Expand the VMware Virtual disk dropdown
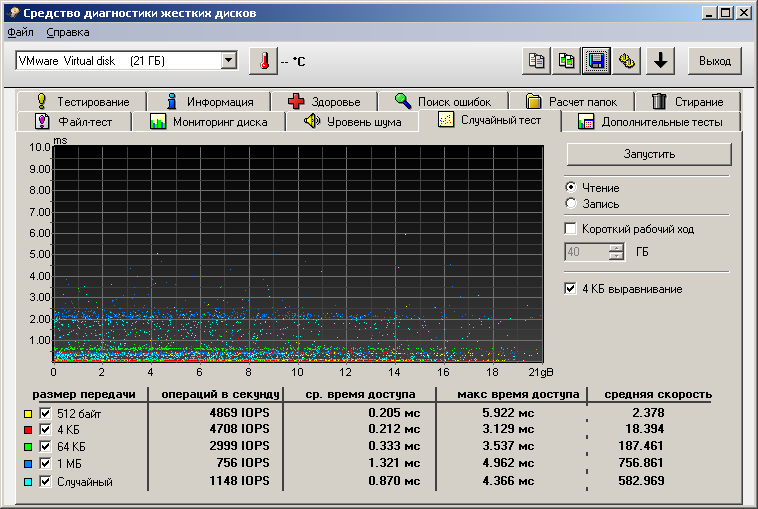 pos(229,61)
